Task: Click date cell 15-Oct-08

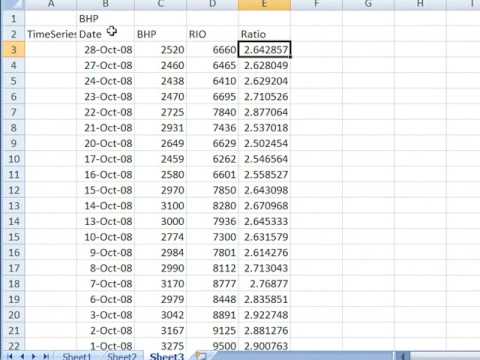Action: click(106, 190)
